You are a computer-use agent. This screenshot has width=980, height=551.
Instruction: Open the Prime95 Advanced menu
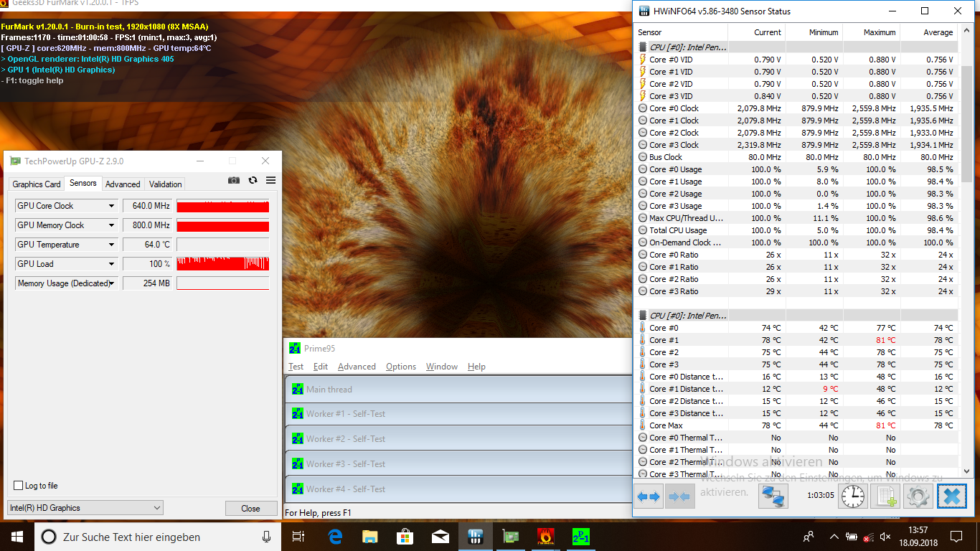[357, 367]
